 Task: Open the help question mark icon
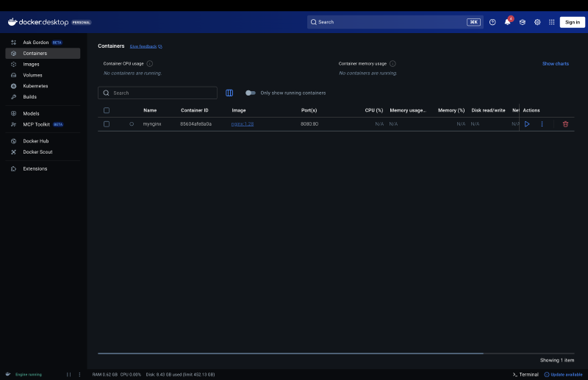click(x=492, y=22)
